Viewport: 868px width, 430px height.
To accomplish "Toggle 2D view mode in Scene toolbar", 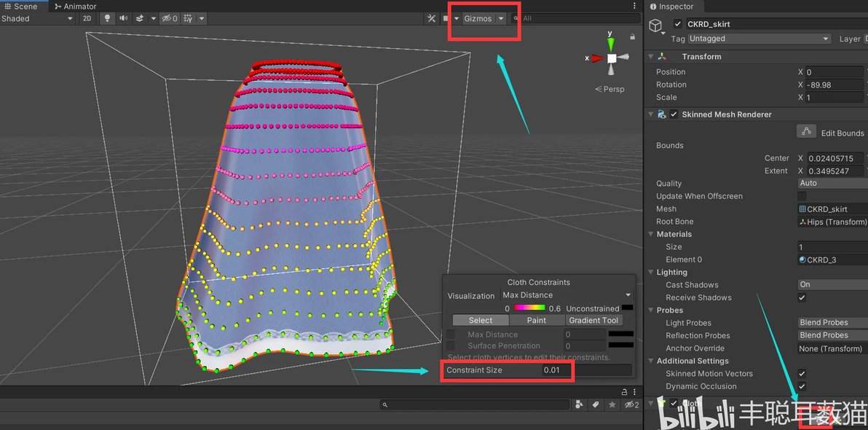I will pos(87,18).
